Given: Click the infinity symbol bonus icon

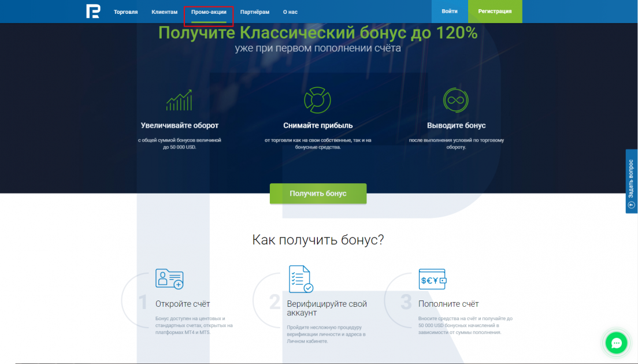Looking at the screenshot, I should point(456,100).
